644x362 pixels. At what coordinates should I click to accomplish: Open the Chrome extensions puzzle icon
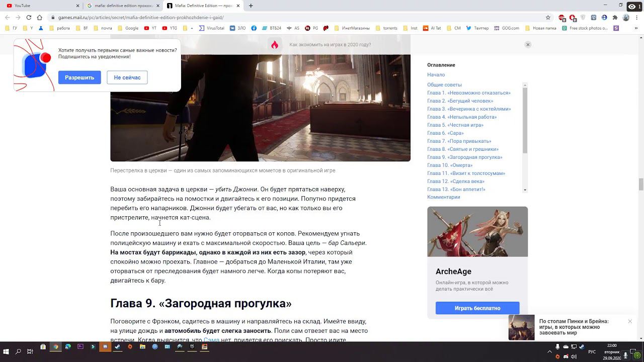[615, 17]
